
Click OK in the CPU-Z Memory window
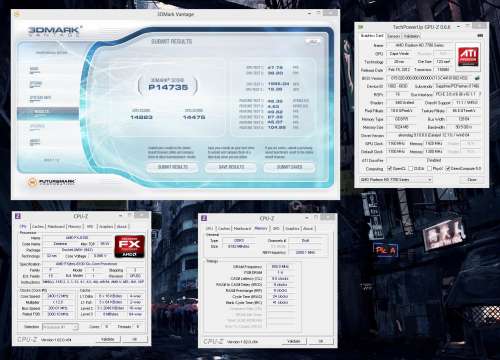pos(320,341)
